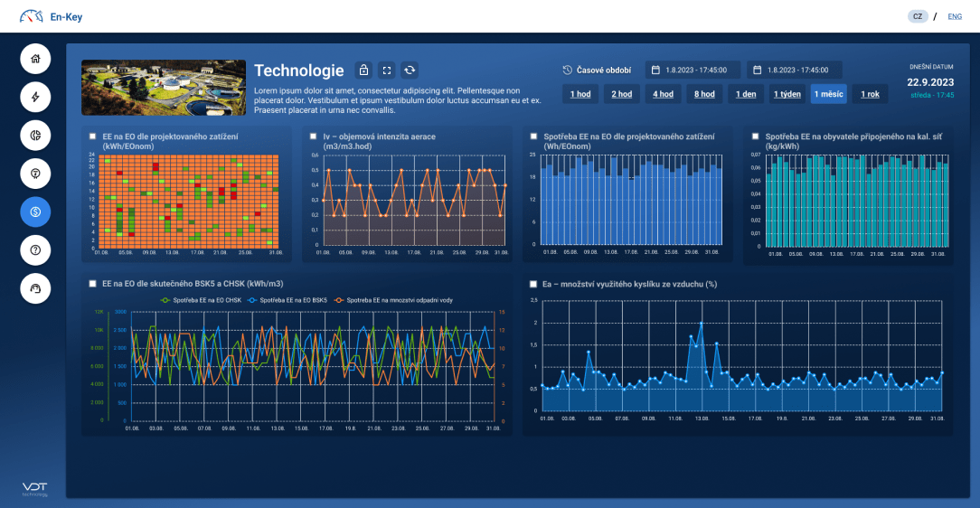The image size is (980, 508).
Task: Switch to the 1 rok time range
Action: (870, 94)
